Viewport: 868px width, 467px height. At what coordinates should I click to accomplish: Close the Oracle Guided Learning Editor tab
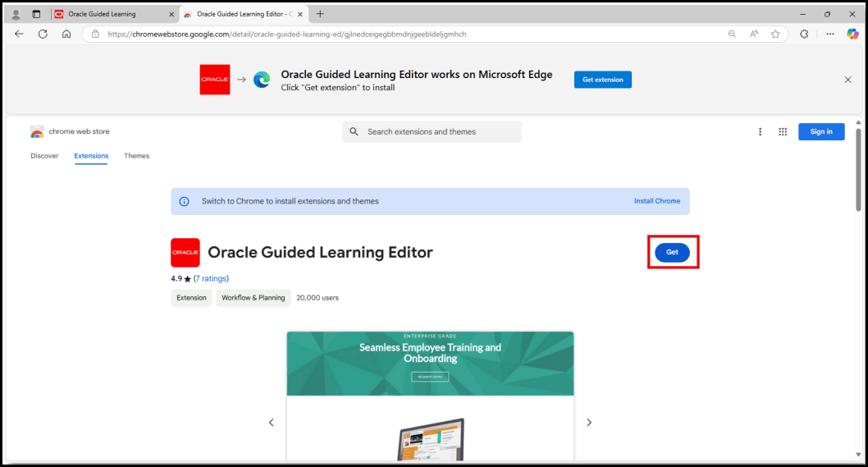300,15
